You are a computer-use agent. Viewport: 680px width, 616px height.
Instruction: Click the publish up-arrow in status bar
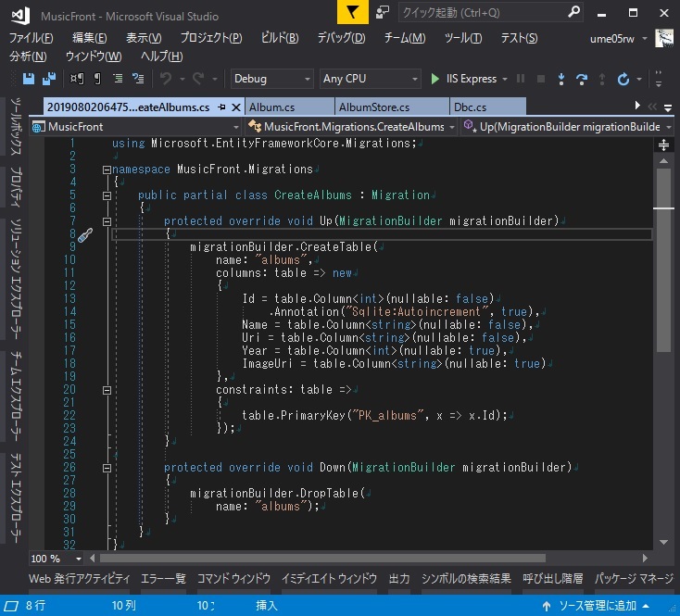[547, 606]
